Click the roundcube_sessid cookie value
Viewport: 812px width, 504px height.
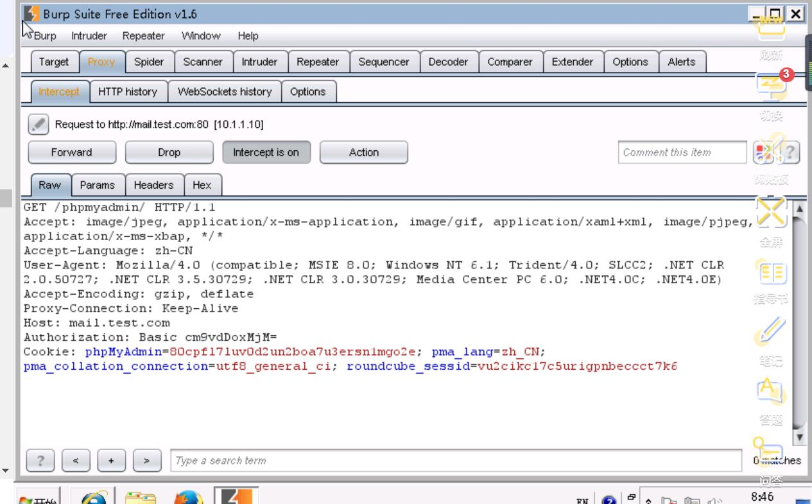coord(578,367)
